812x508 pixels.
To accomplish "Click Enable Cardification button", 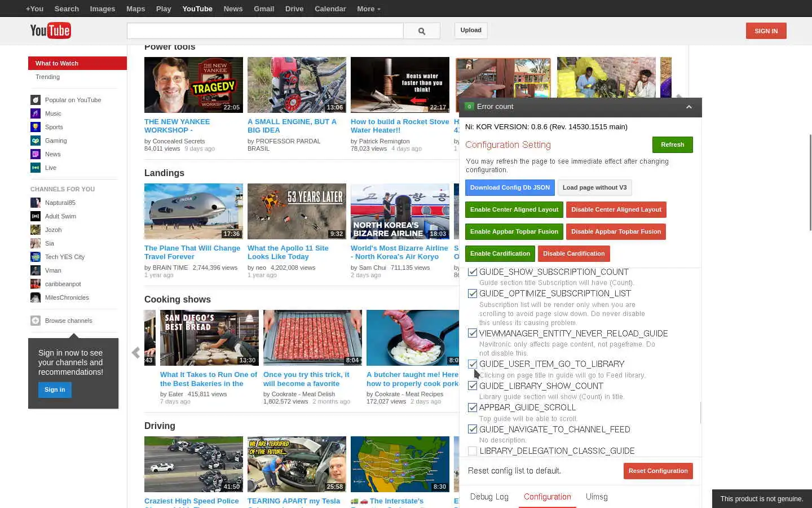I will 500,253.
